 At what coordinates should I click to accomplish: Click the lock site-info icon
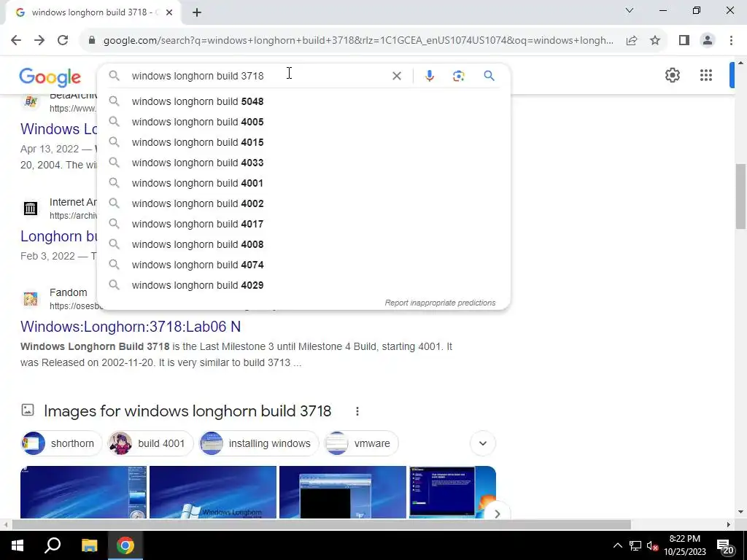point(92,41)
